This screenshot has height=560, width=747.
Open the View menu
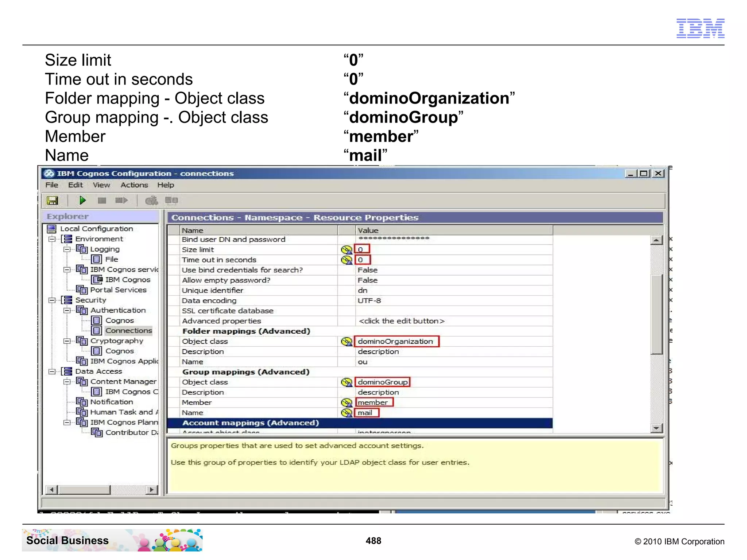[x=101, y=185]
